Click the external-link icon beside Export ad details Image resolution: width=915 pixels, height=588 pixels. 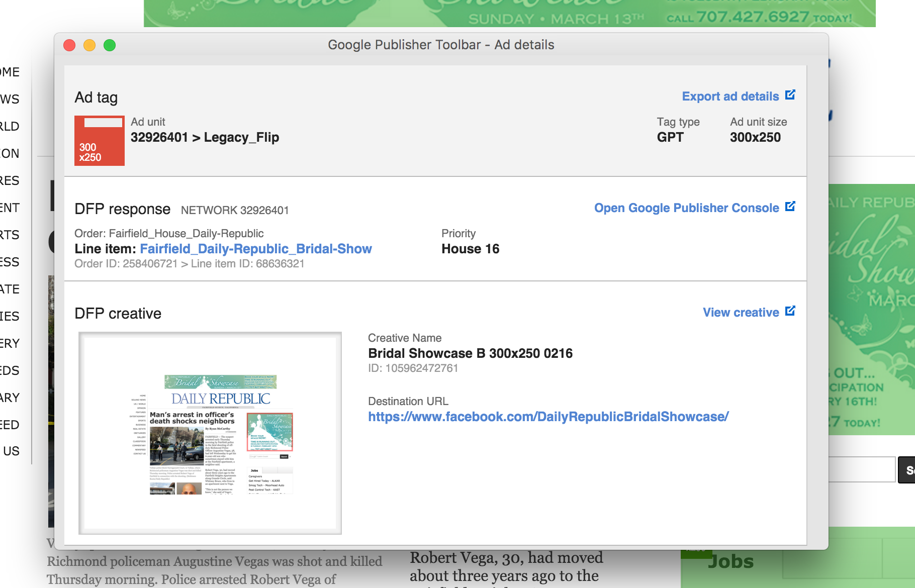click(790, 95)
